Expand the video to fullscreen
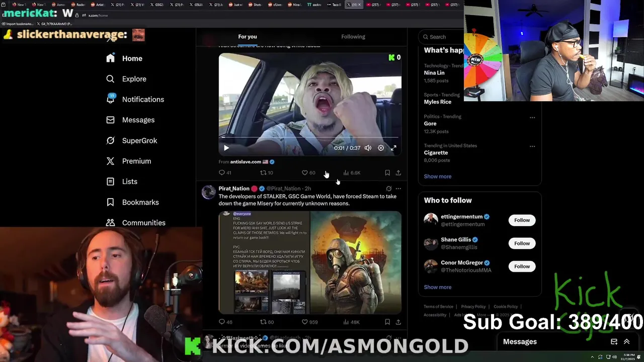This screenshot has height=362, width=644. pyautogui.click(x=394, y=148)
